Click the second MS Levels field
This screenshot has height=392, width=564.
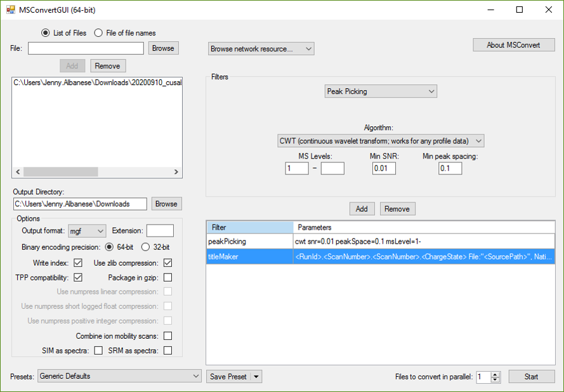tap(332, 168)
